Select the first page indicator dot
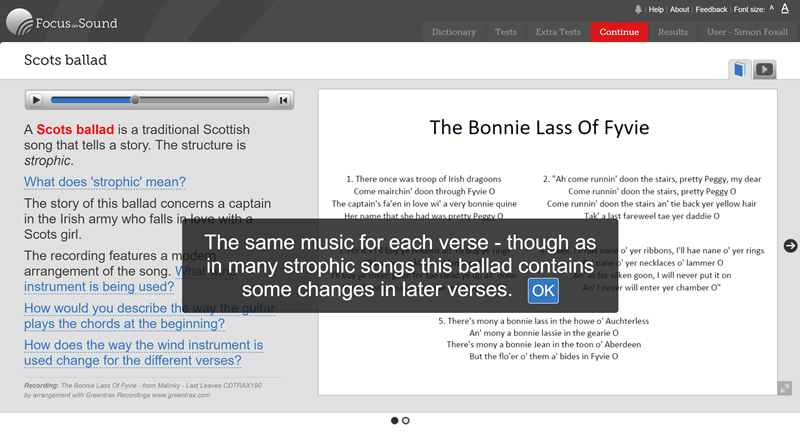Screen dimensions: 800x436 click(x=394, y=421)
